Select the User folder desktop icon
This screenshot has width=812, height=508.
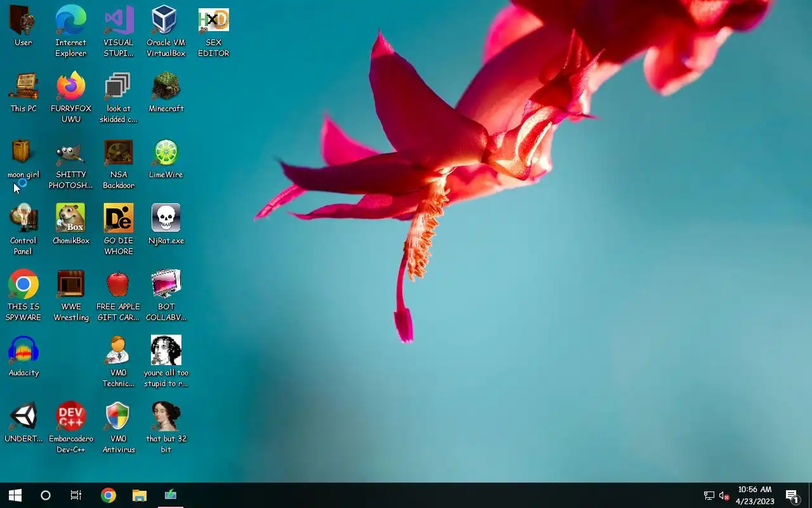point(23,27)
